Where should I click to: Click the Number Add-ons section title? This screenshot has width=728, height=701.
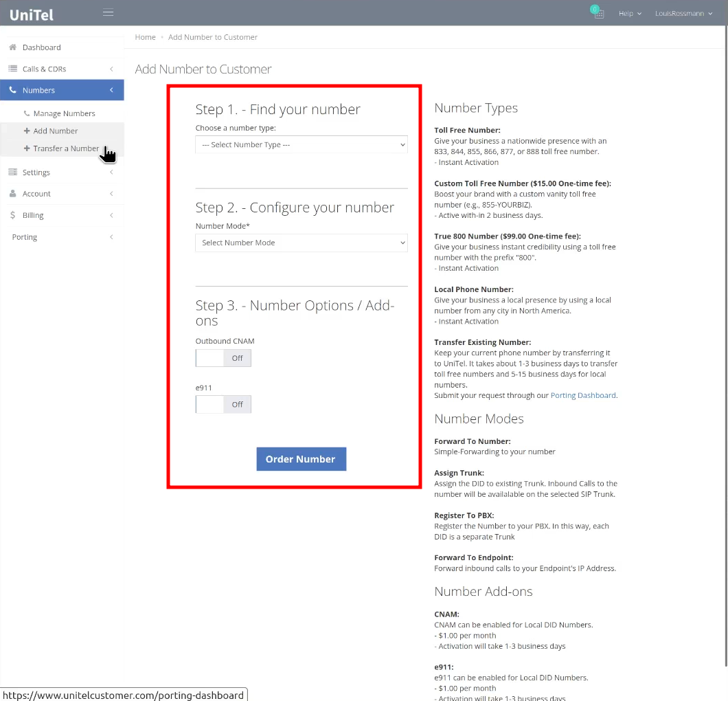point(484,591)
